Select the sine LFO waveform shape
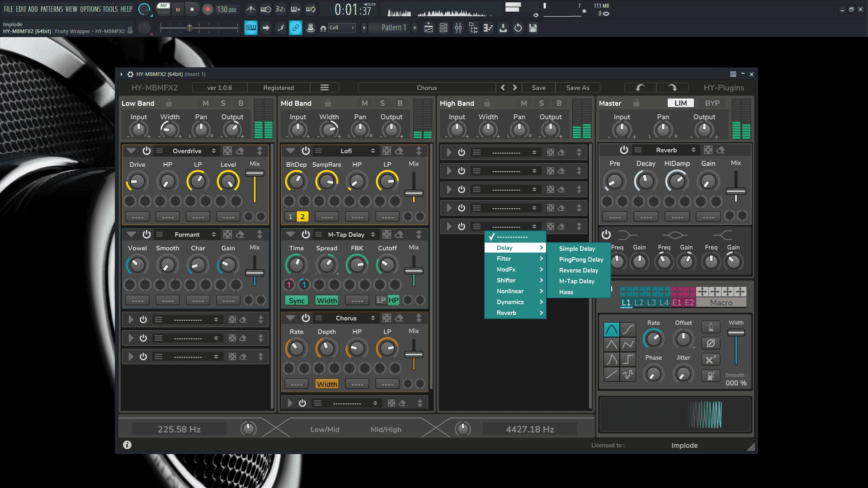This screenshot has height=488, width=868. [x=612, y=330]
